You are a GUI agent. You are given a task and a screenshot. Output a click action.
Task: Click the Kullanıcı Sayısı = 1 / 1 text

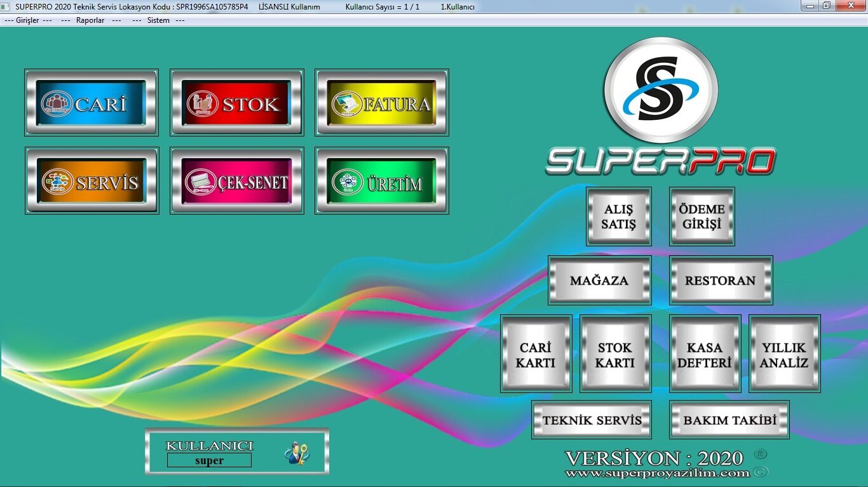pos(383,7)
